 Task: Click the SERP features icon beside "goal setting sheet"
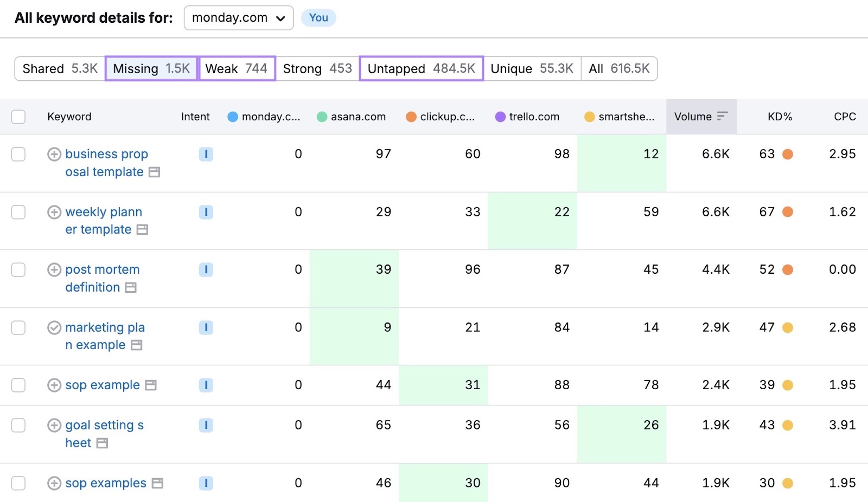click(101, 443)
